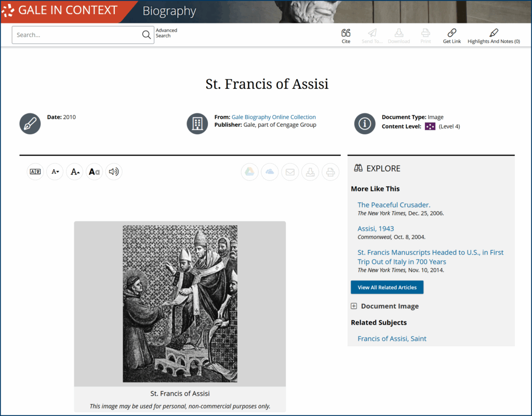
Task: Open the Assisi, 1943 article
Action: click(376, 229)
